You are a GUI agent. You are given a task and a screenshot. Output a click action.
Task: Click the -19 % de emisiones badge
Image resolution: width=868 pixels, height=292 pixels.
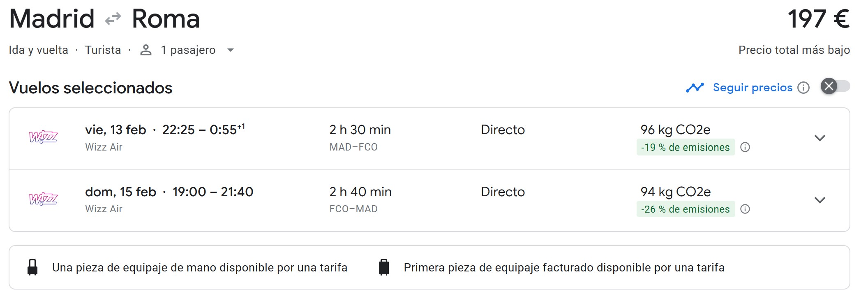click(685, 147)
